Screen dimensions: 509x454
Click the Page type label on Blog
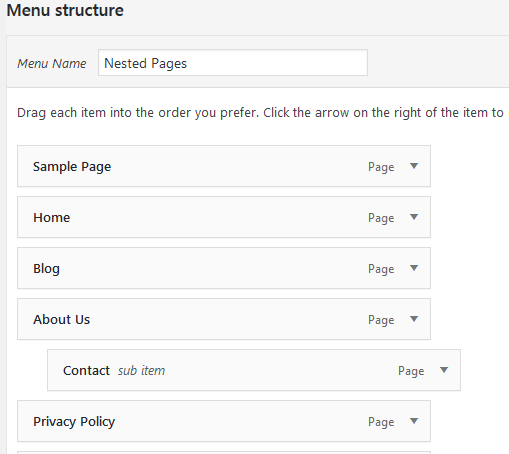click(381, 269)
